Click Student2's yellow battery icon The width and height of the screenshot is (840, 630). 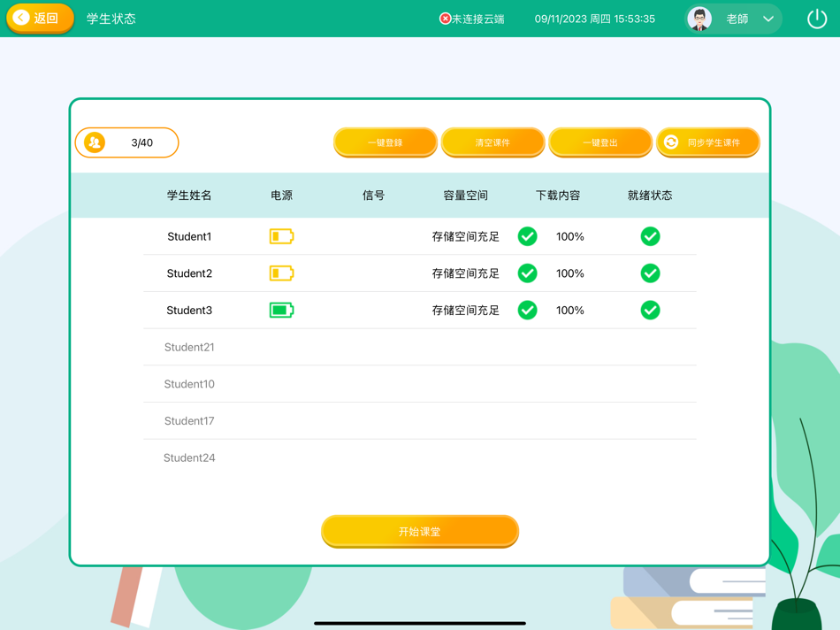pyautogui.click(x=281, y=273)
